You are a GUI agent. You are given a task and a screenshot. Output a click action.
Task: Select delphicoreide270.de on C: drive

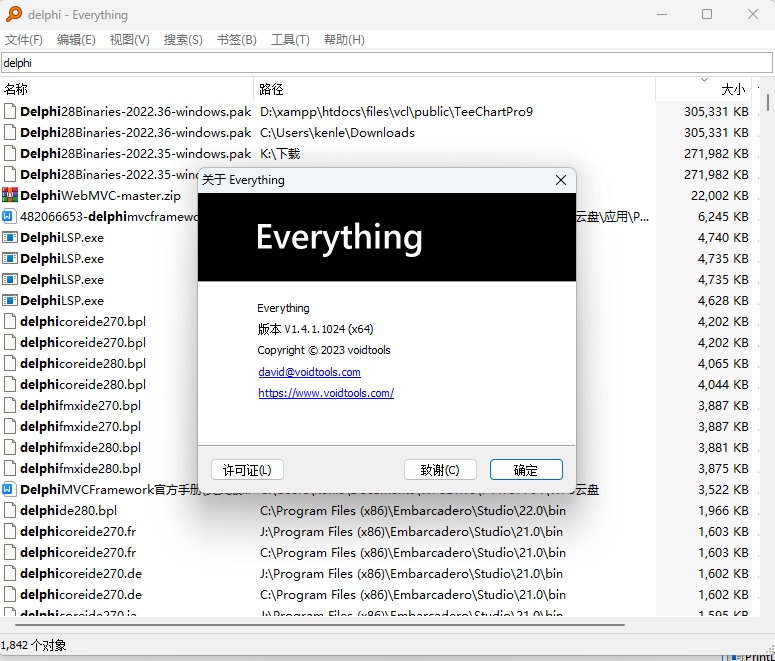(81, 594)
